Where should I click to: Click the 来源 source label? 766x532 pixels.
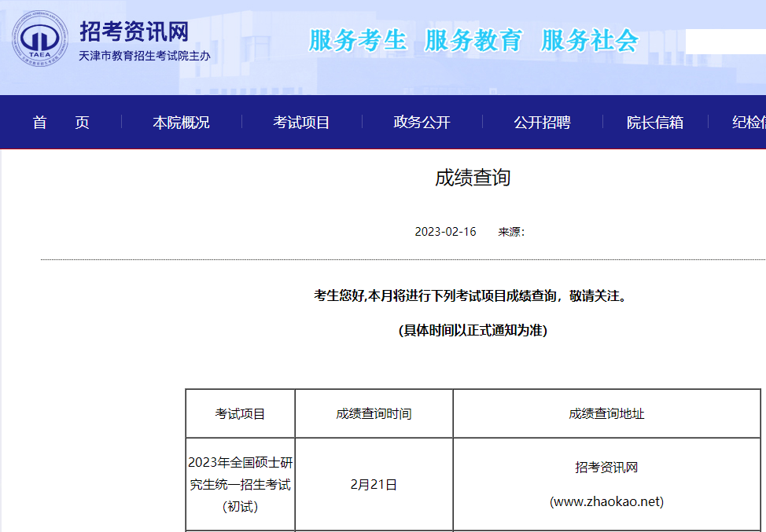coord(511,232)
